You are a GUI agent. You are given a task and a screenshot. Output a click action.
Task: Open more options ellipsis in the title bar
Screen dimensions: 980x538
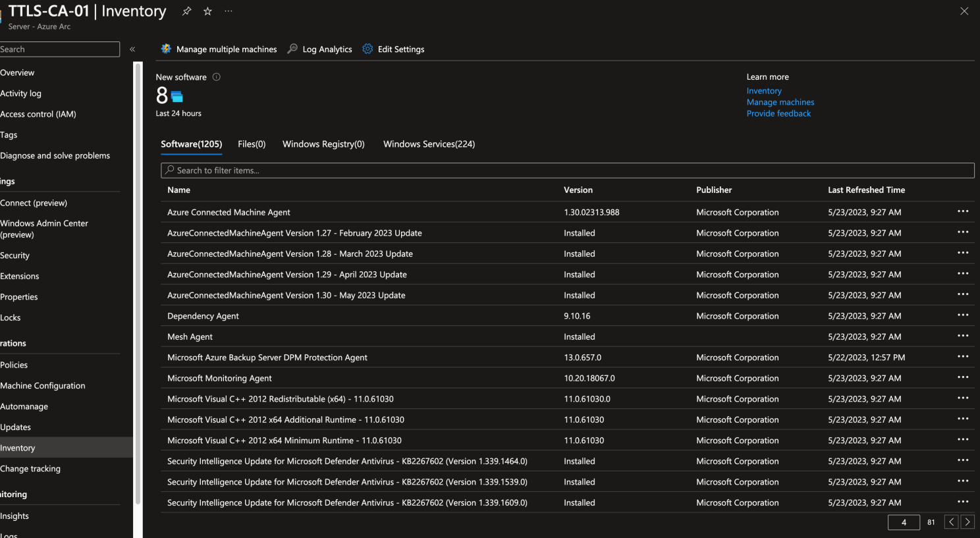(x=228, y=11)
